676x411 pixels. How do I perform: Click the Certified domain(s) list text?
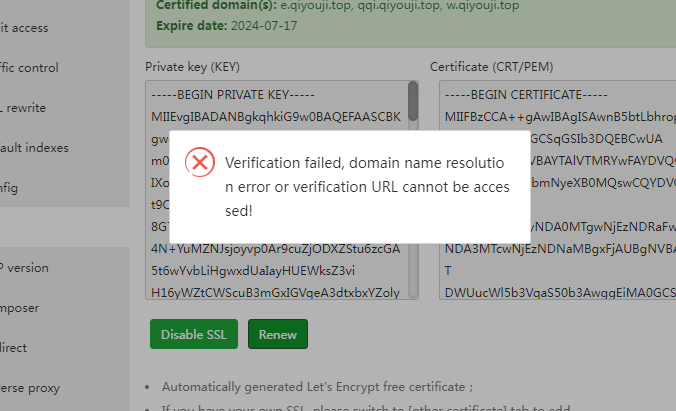338,6
